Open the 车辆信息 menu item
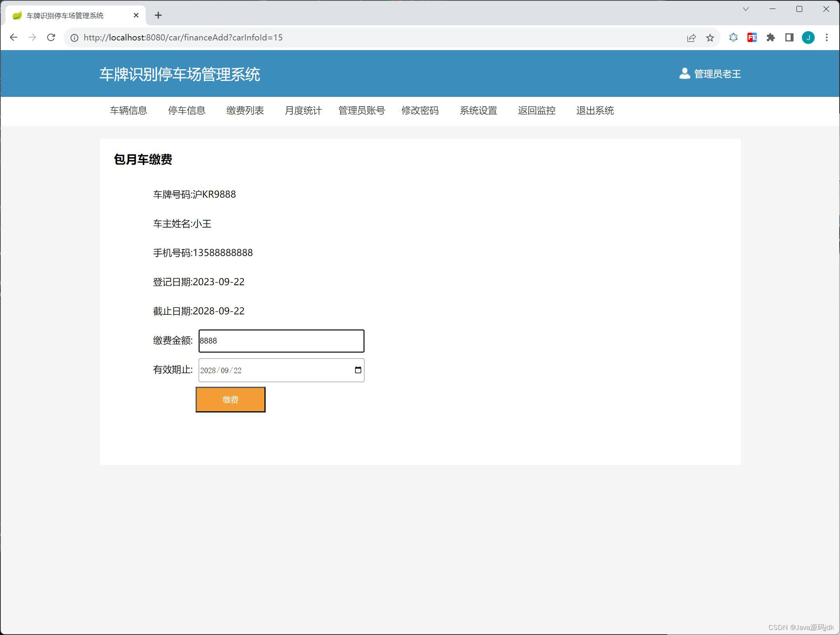 [x=128, y=111]
